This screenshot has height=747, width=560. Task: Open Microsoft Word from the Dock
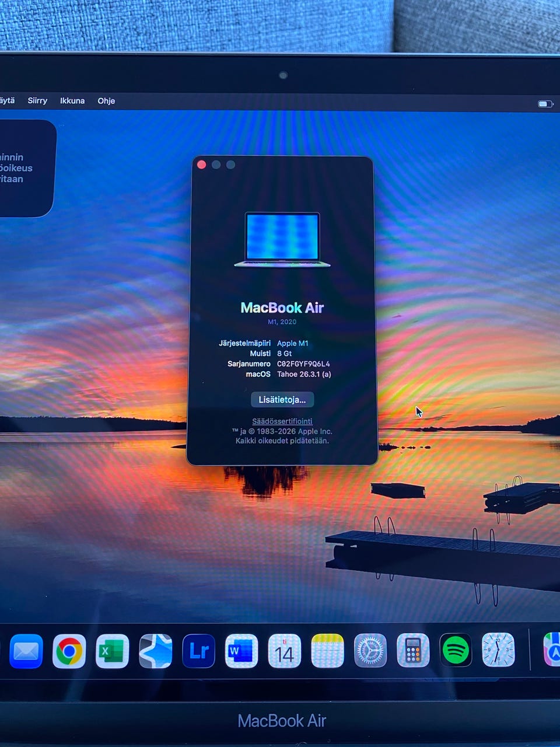click(x=242, y=651)
